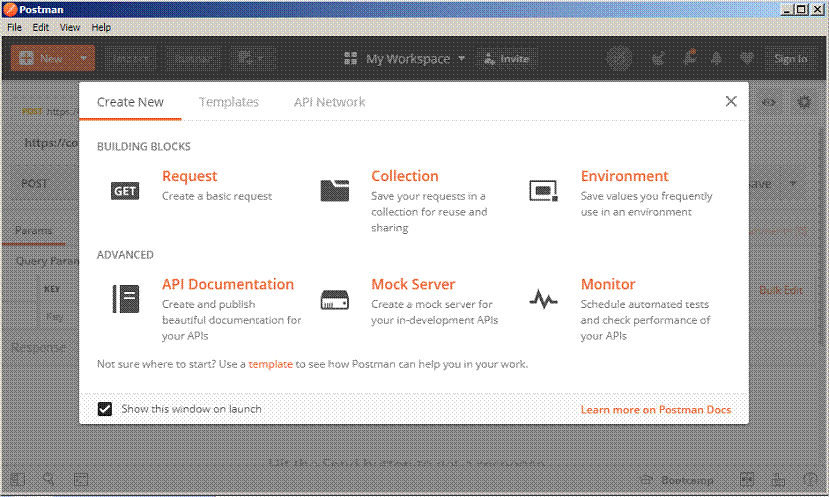
Task: Click the eye environment quick look icon
Action: (769, 102)
